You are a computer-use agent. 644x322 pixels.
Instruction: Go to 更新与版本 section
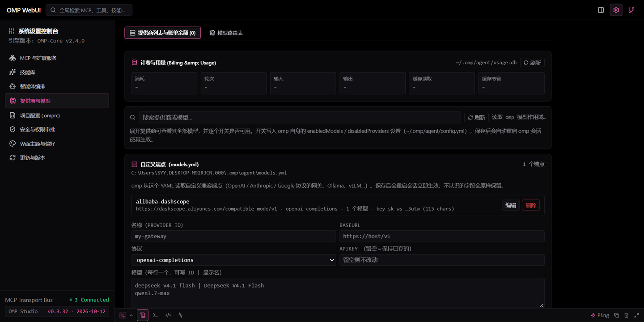click(57, 158)
